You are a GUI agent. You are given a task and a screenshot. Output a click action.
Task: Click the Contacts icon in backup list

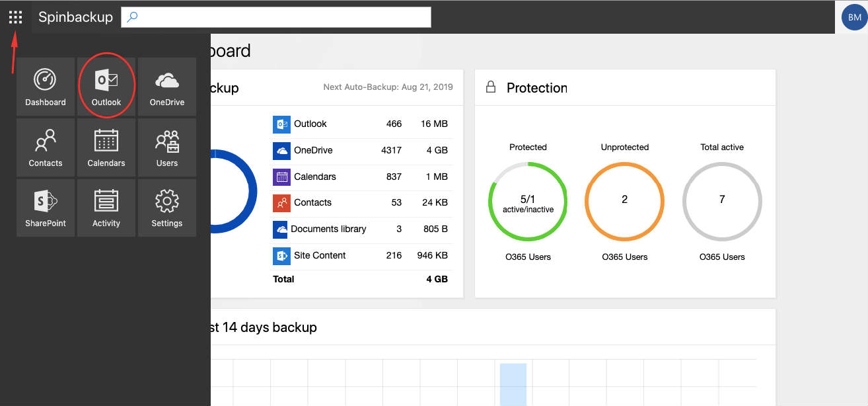pos(281,203)
